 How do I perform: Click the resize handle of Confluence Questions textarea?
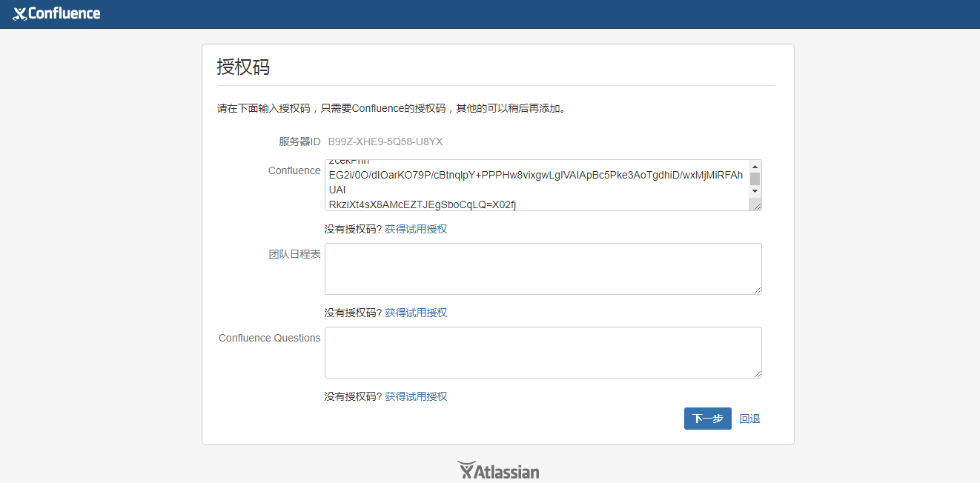tap(757, 373)
